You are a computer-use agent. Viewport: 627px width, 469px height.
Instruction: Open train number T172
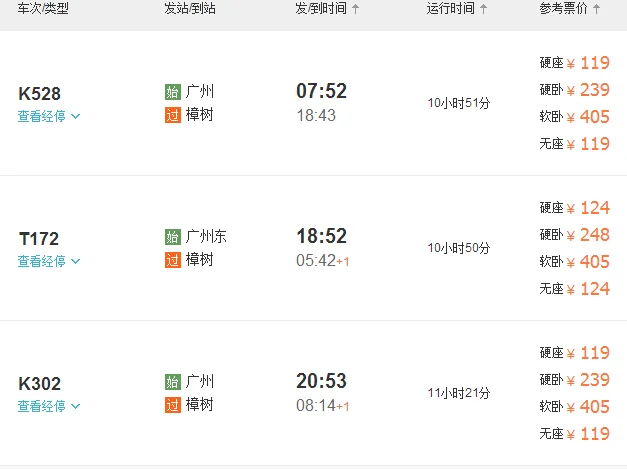(x=39, y=239)
